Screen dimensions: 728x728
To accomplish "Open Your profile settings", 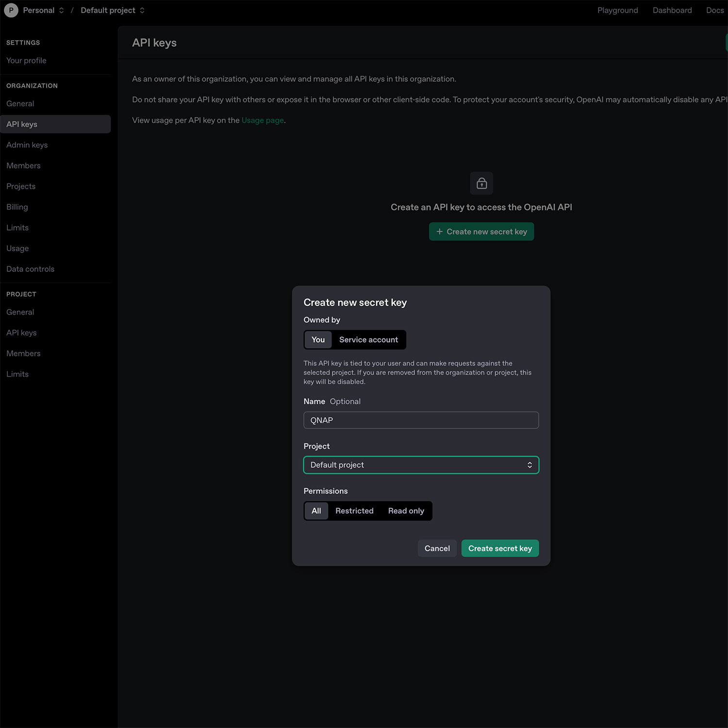I will tap(26, 61).
